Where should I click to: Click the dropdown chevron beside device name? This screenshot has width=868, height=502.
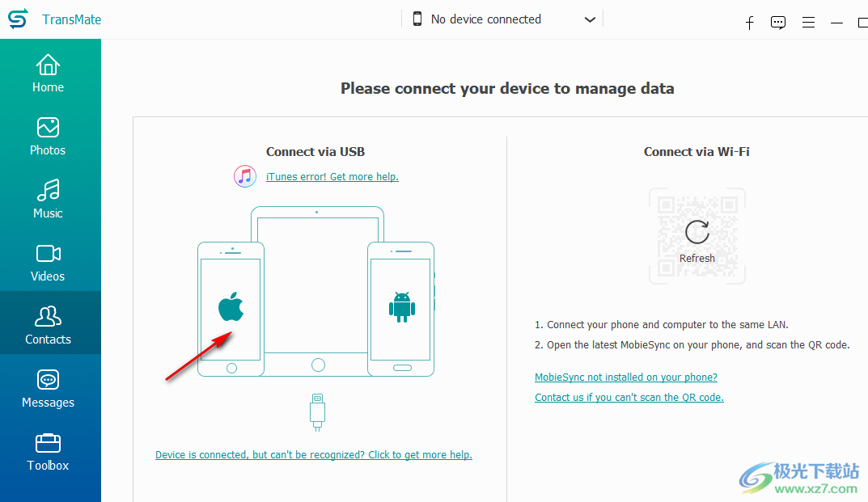tap(590, 20)
